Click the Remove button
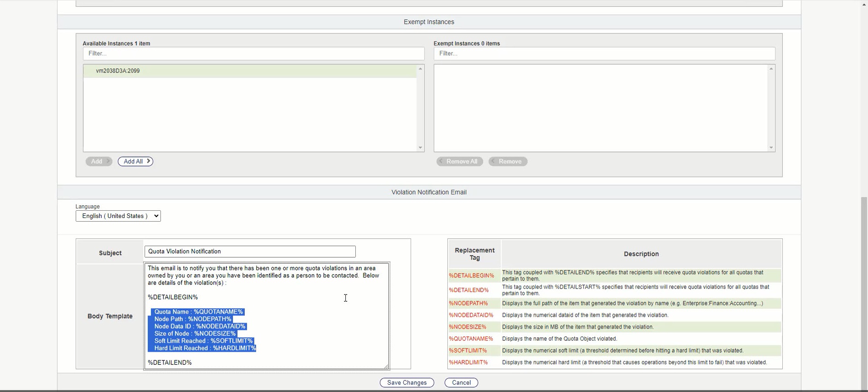This screenshot has height=392, width=868. point(508,161)
